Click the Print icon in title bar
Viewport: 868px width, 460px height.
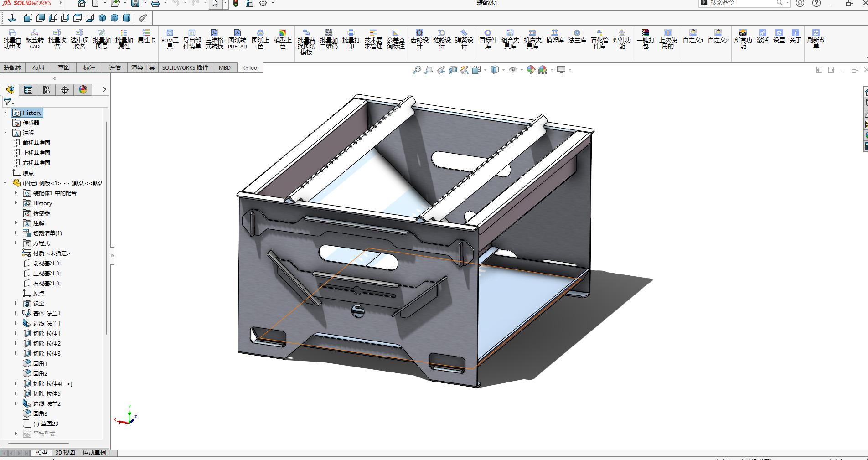point(155,3)
